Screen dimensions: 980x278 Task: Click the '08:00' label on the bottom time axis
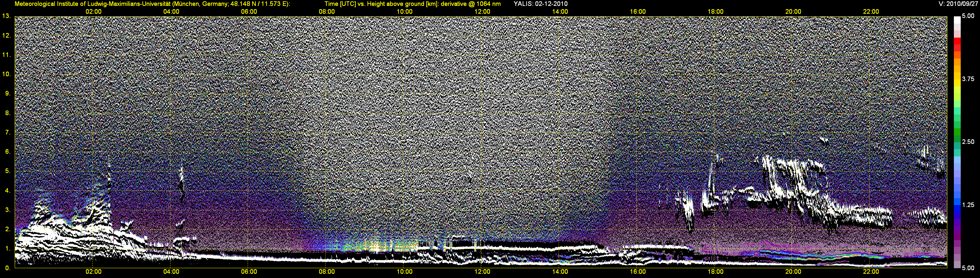click(x=327, y=272)
